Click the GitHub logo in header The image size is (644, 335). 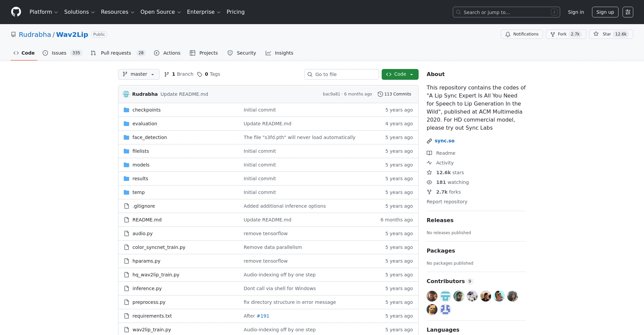coord(16,12)
